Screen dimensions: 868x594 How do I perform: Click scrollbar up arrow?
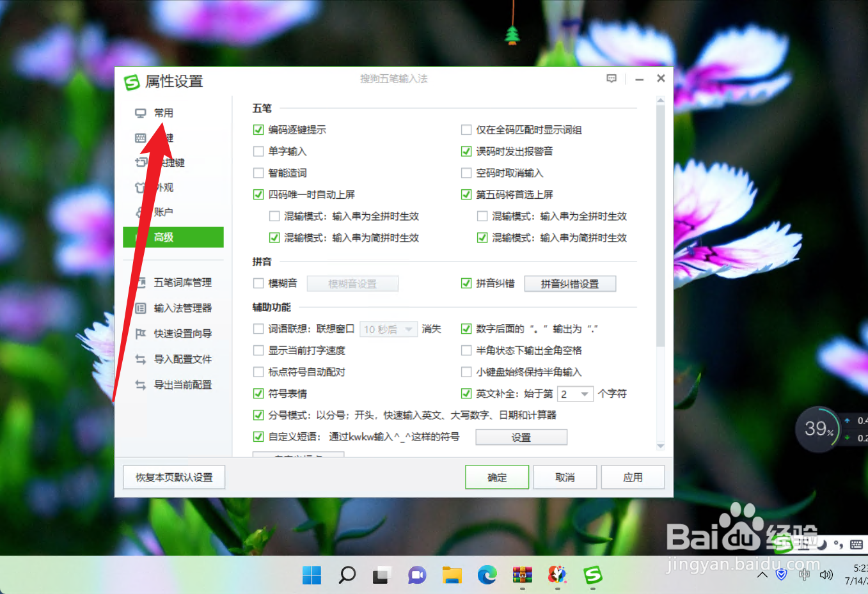(x=661, y=100)
